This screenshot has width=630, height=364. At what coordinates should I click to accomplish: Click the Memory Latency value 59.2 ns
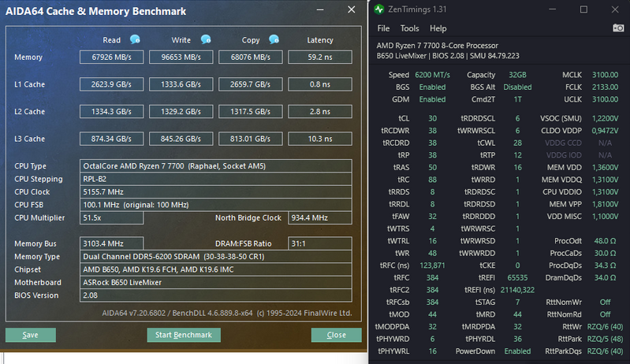coord(320,57)
